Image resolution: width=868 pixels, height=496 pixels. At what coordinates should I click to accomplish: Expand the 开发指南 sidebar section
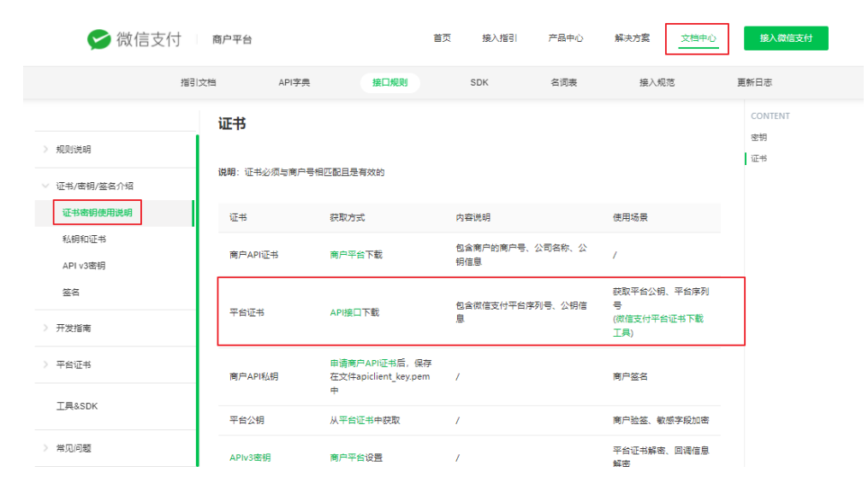(74, 328)
